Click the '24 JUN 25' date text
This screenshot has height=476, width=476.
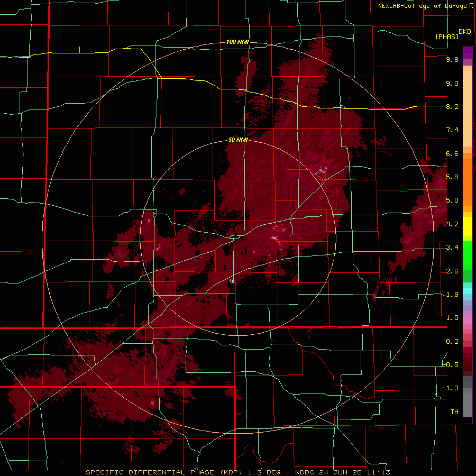tap(340, 472)
